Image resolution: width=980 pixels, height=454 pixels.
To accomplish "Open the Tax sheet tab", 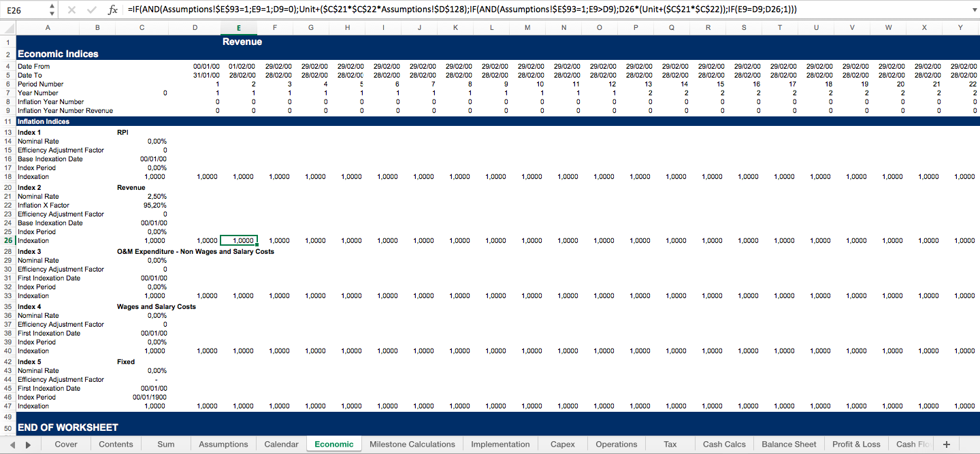I will coord(670,444).
